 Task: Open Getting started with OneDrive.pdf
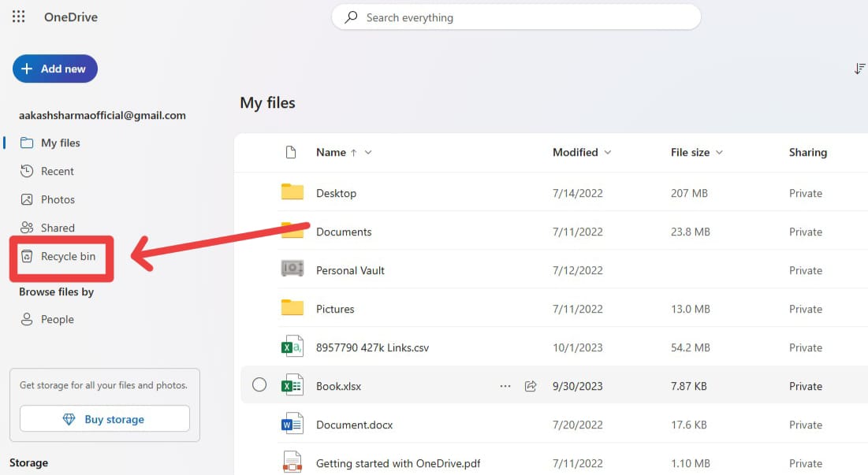(398, 463)
